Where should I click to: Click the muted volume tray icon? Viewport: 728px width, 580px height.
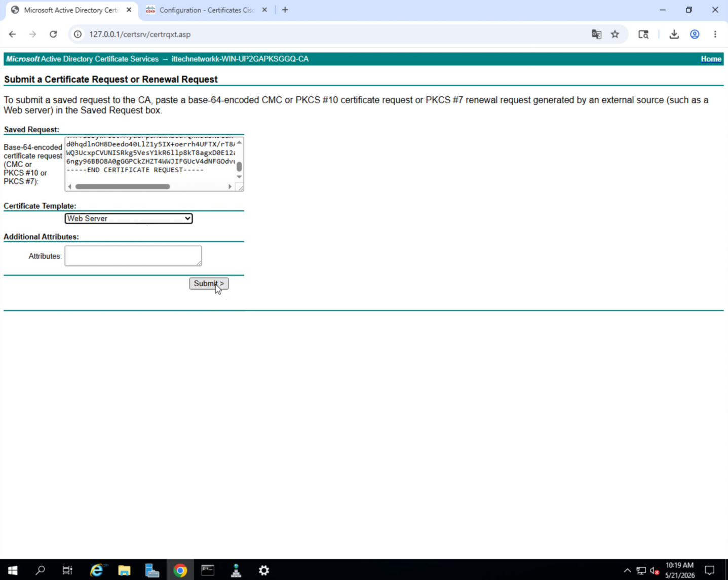coord(655,570)
